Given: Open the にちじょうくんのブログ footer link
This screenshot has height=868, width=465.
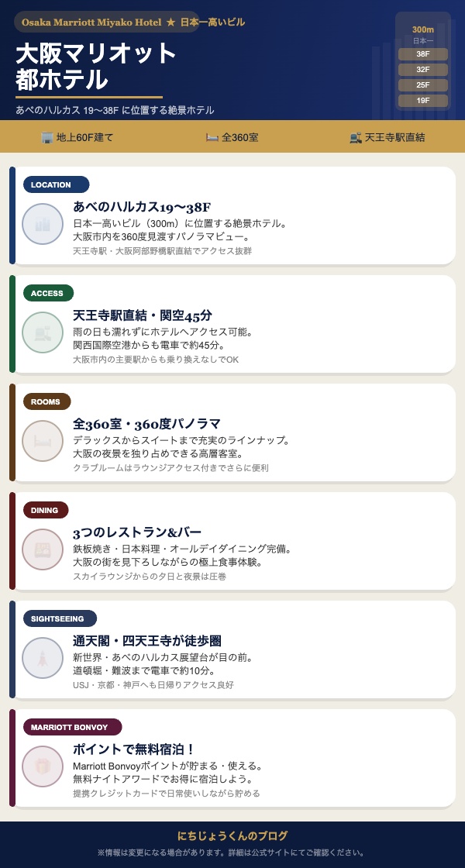Looking at the screenshot, I should pos(232,835).
